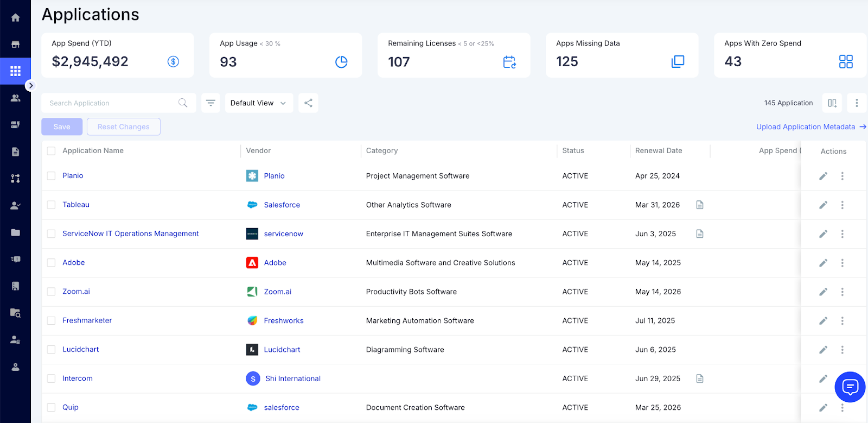Select the Applications grid icon in sidebar
Viewport: 868px width, 423px height.
15,71
